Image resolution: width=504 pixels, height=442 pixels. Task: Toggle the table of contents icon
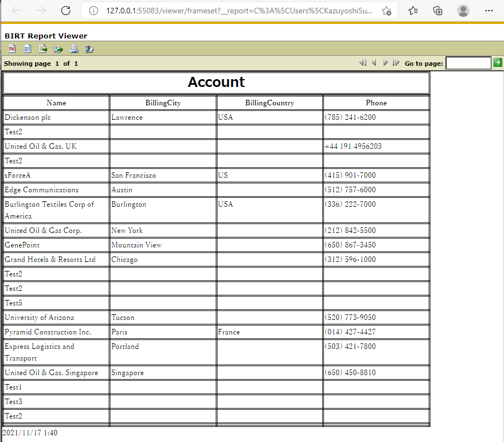12,48
